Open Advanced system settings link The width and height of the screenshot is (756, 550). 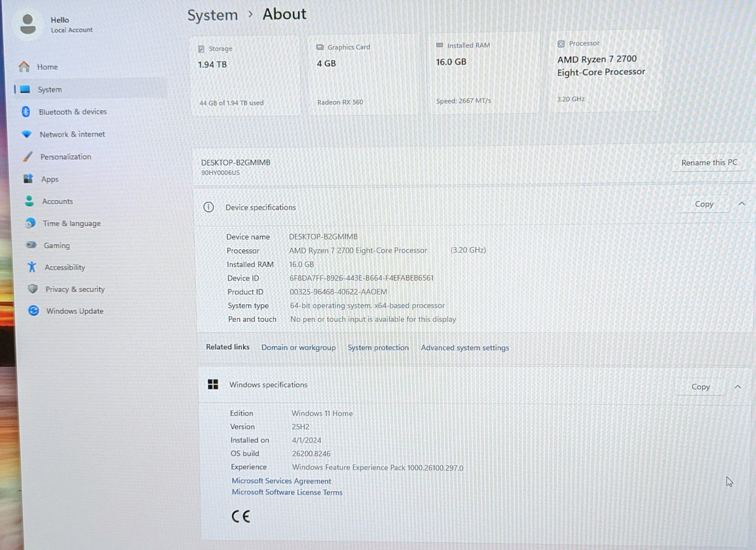(465, 348)
